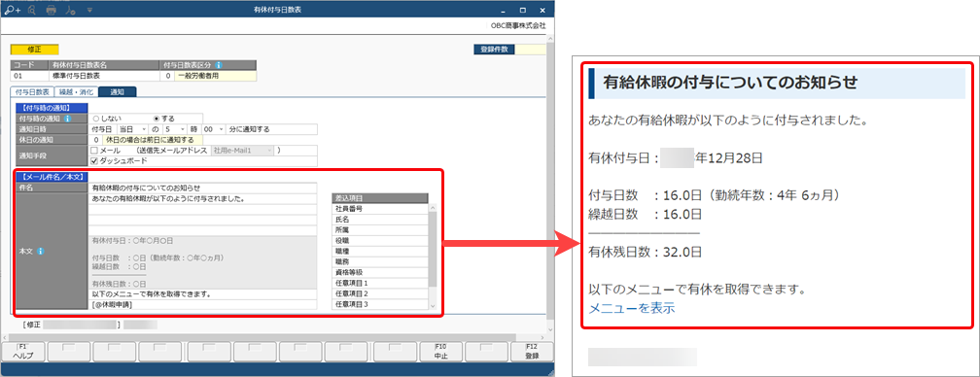Image resolution: width=980 pixels, height=377 pixels.
Task: Select 役職 in the 差込項目 list
Action: (379, 240)
